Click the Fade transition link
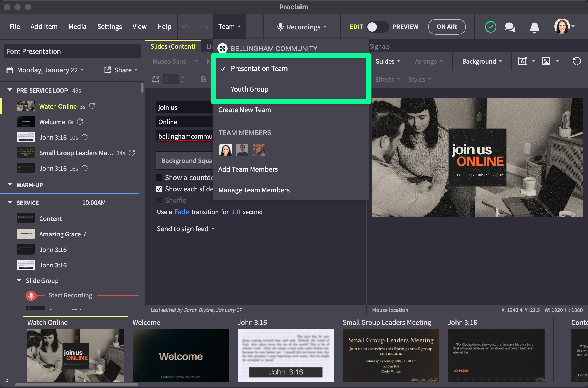Image resolution: width=588 pixels, height=388 pixels. pyautogui.click(x=181, y=212)
